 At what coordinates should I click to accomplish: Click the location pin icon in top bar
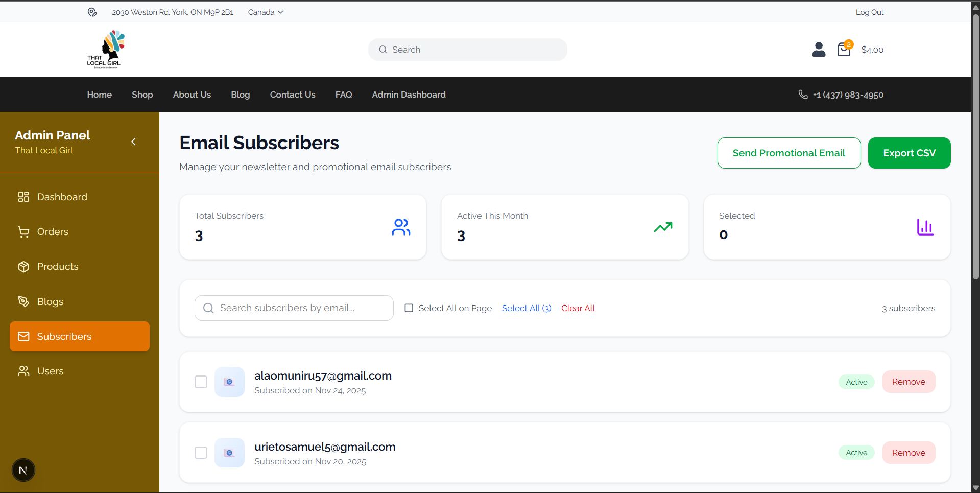click(x=92, y=12)
